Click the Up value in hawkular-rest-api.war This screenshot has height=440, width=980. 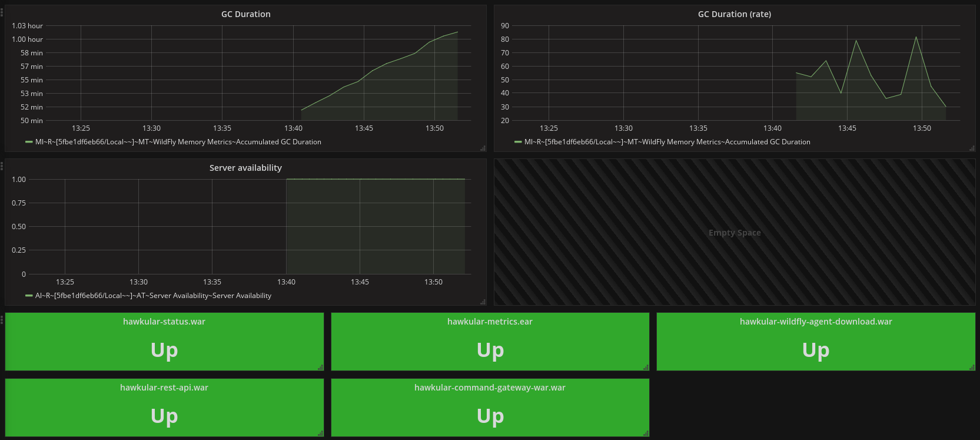click(164, 416)
